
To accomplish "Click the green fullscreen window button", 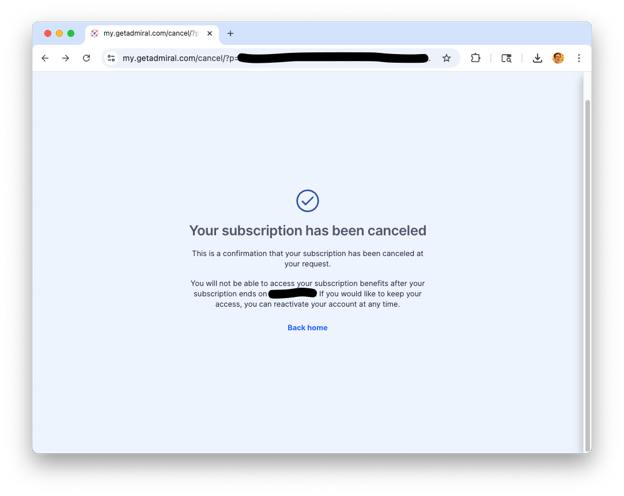I will (x=71, y=33).
